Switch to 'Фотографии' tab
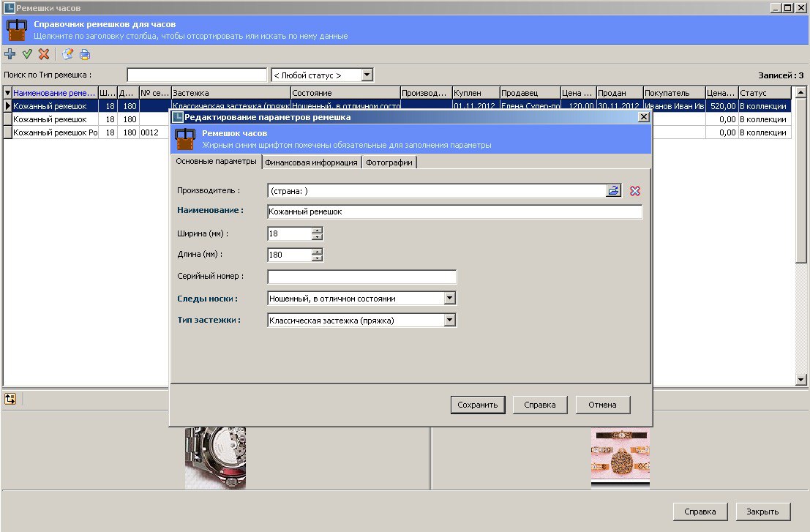This screenshot has width=810, height=532. (389, 162)
